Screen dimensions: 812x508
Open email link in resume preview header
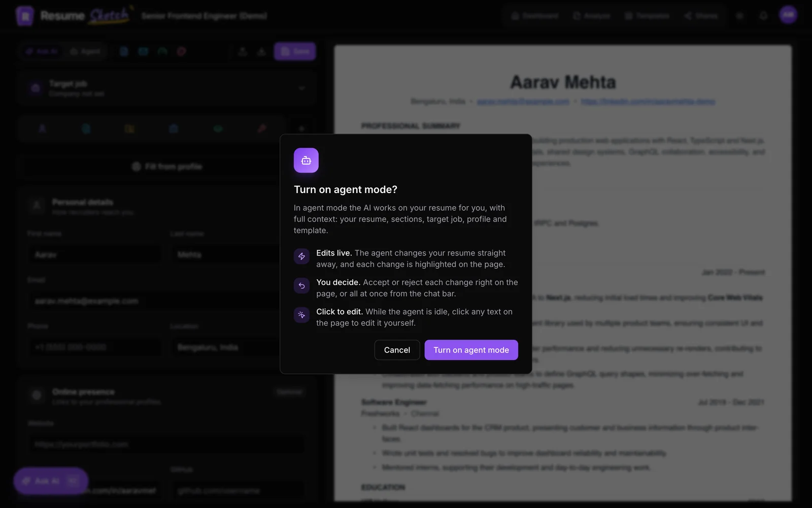[523, 102]
